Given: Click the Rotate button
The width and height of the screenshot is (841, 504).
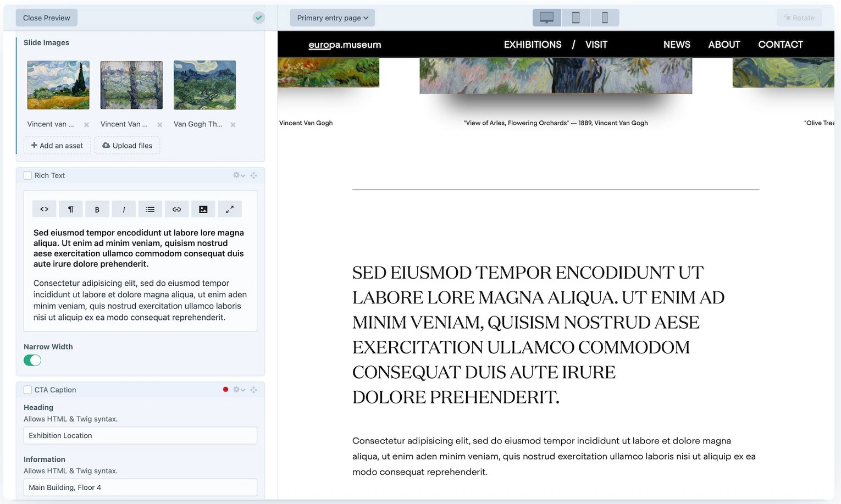Looking at the screenshot, I should [799, 18].
